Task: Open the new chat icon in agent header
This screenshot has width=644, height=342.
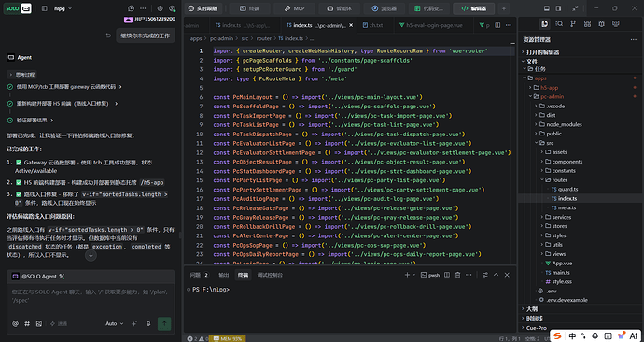Action: [131, 8]
